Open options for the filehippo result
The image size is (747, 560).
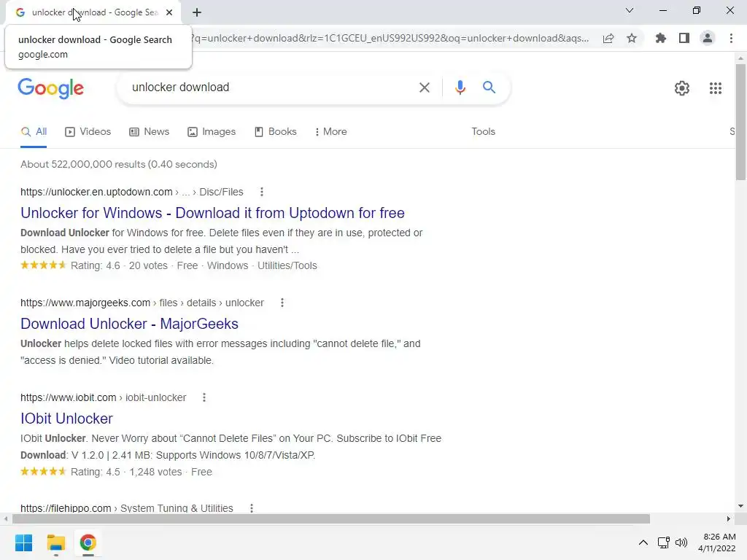[252, 508]
